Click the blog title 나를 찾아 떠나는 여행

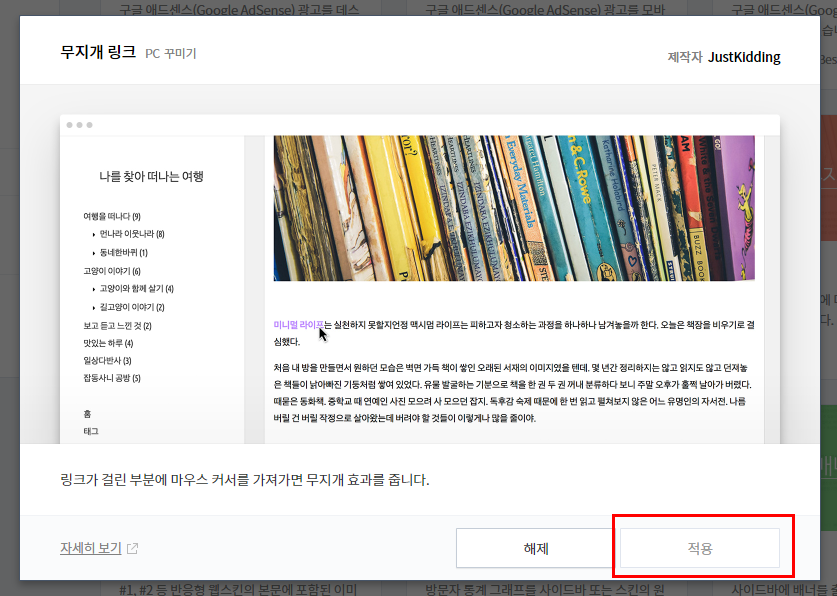152,177
